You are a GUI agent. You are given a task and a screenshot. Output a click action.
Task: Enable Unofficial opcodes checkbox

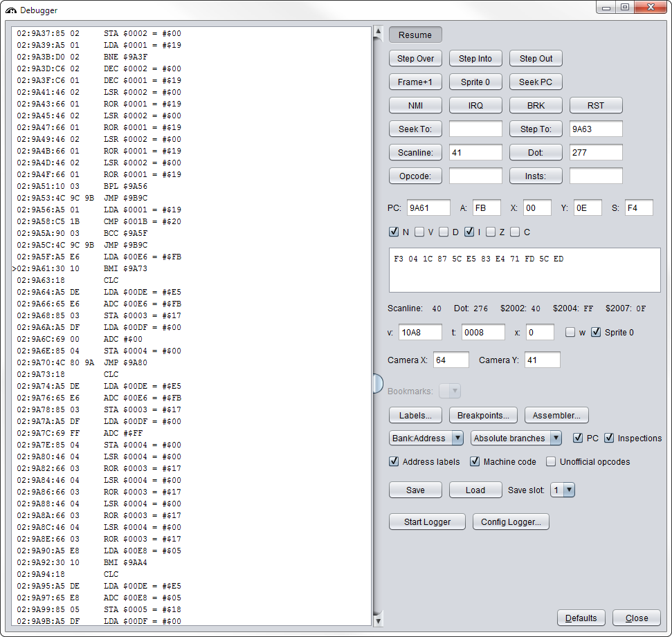551,461
